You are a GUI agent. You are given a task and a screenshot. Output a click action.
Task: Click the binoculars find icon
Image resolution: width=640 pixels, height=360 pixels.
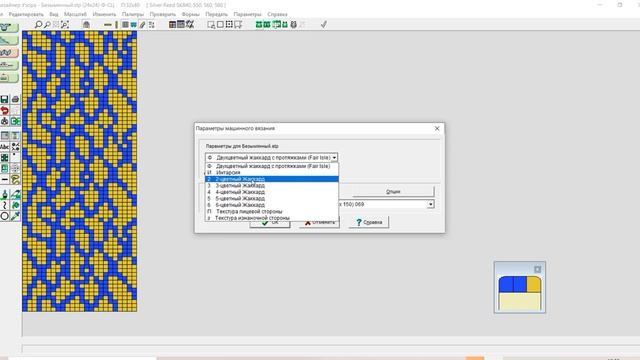(4, 121)
